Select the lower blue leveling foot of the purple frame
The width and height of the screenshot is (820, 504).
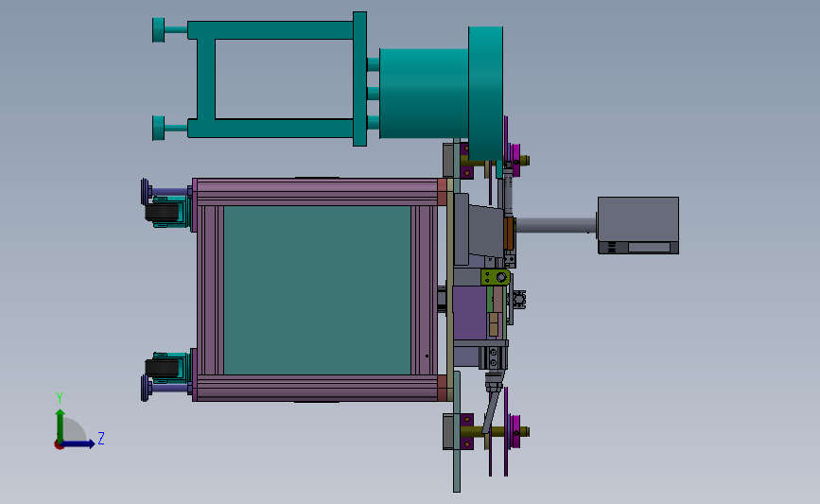click(146, 388)
